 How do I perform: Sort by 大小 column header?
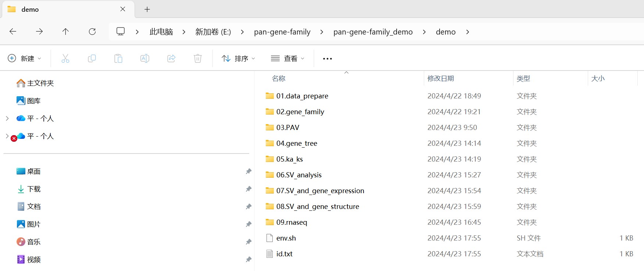click(x=598, y=78)
